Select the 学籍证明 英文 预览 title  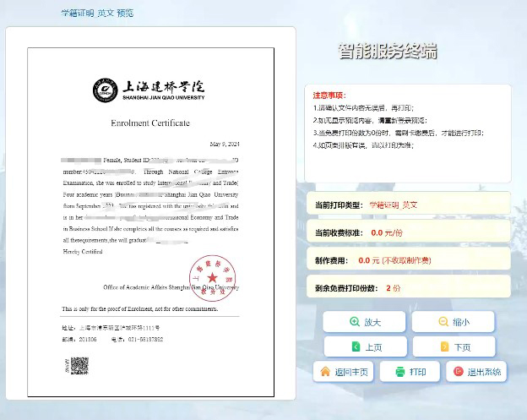click(97, 14)
